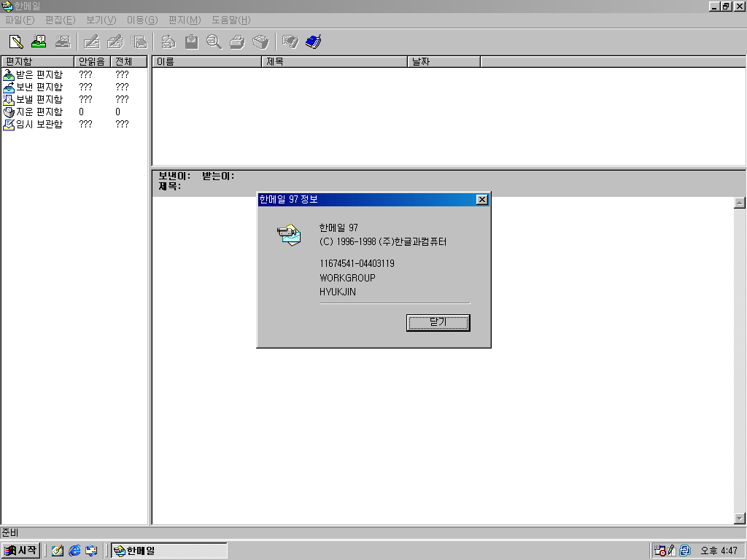Viewport: 747px width, 560px height.
Task: Click the Show Desktop quick launch icon
Action: coord(58,551)
